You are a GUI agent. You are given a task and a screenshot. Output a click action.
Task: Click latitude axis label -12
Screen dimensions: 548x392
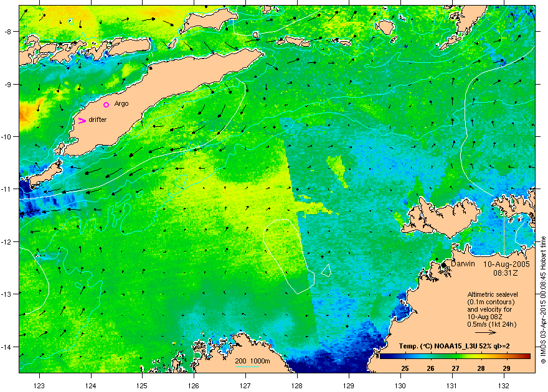6,241
